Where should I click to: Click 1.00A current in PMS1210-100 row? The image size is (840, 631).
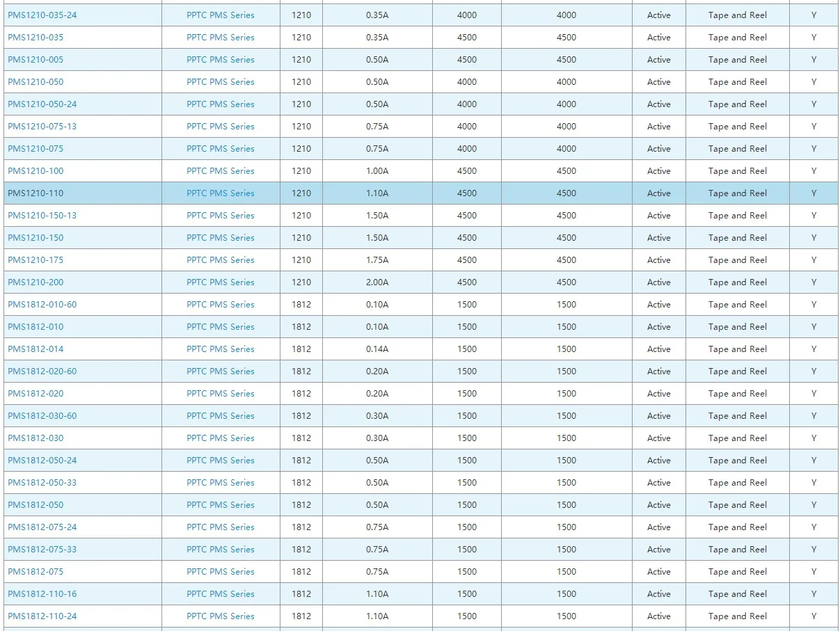coord(377,171)
